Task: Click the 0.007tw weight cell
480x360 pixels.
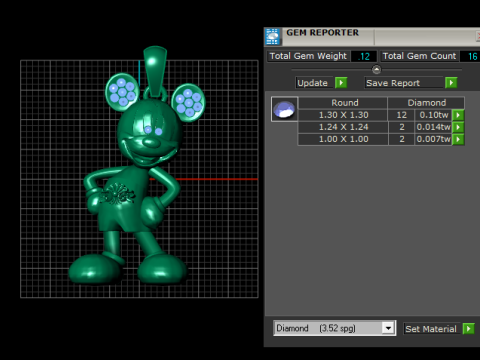Action: click(x=433, y=139)
